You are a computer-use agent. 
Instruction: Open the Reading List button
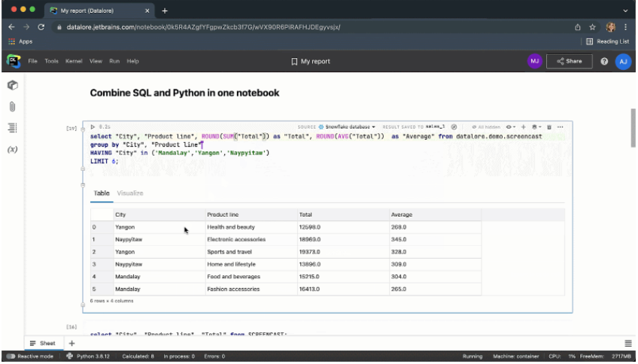[x=607, y=41]
